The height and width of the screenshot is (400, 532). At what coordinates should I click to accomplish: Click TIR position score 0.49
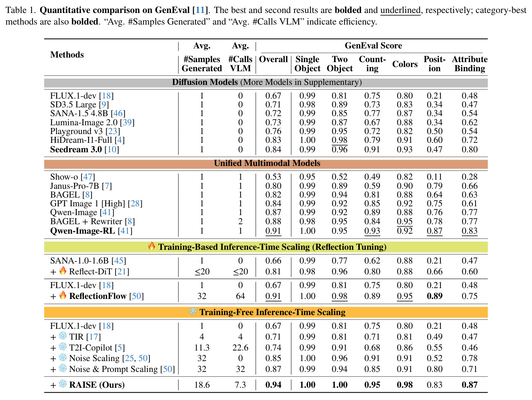coord(434,337)
